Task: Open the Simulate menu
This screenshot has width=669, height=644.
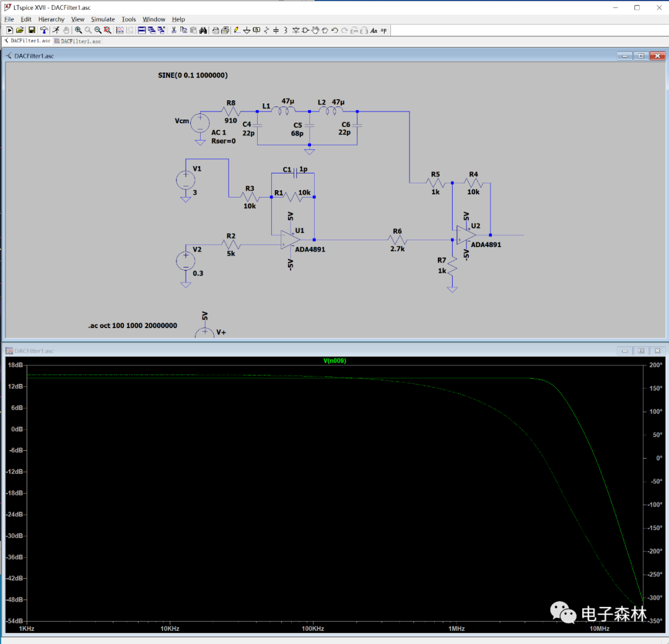Action: (x=103, y=19)
